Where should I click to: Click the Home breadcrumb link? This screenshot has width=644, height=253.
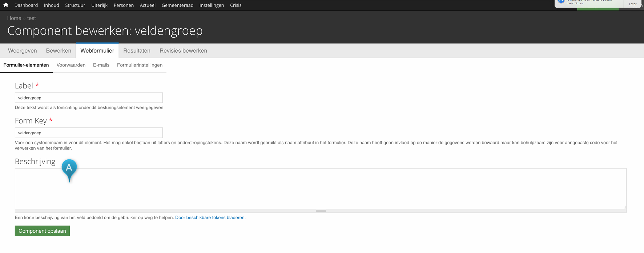coord(14,18)
